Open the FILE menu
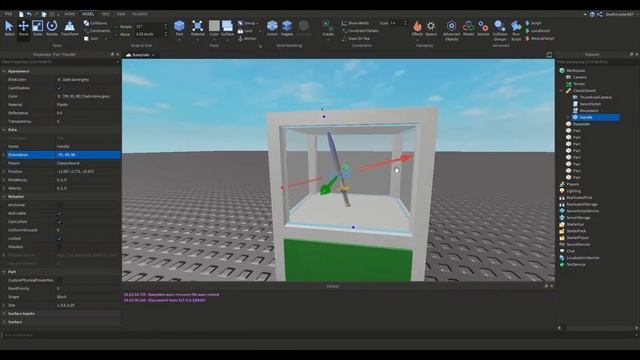This screenshot has height=360, width=640. pyautogui.click(x=8, y=14)
